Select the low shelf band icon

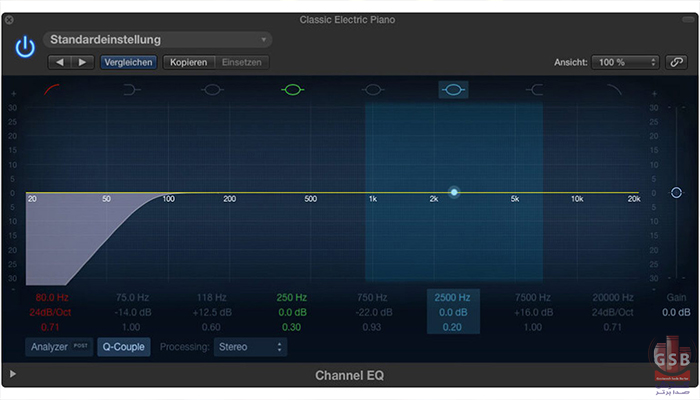click(131, 90)
